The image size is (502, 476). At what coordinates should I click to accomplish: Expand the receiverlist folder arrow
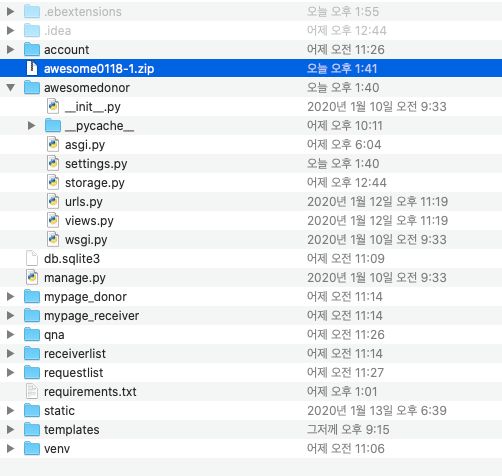click(11, 354)
